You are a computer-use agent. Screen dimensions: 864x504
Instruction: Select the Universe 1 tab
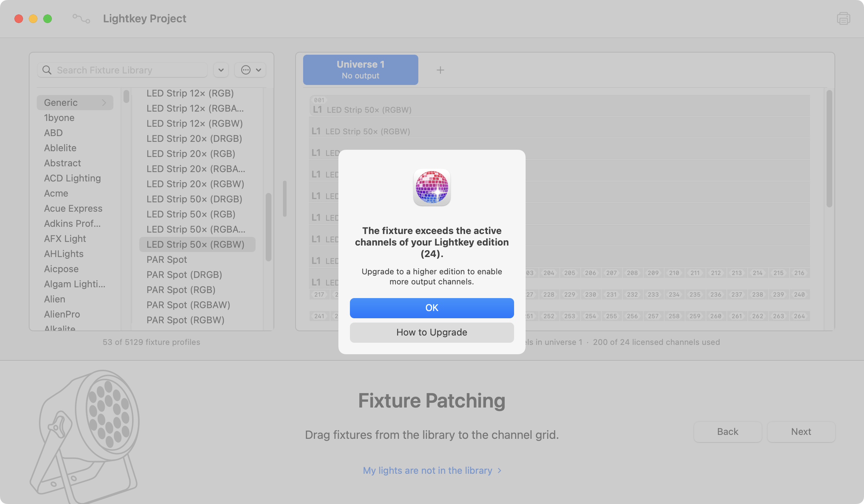pos(360,69)
